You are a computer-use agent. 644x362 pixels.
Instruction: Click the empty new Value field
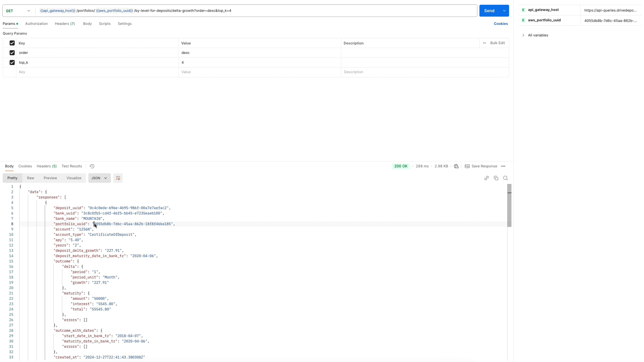260,72
